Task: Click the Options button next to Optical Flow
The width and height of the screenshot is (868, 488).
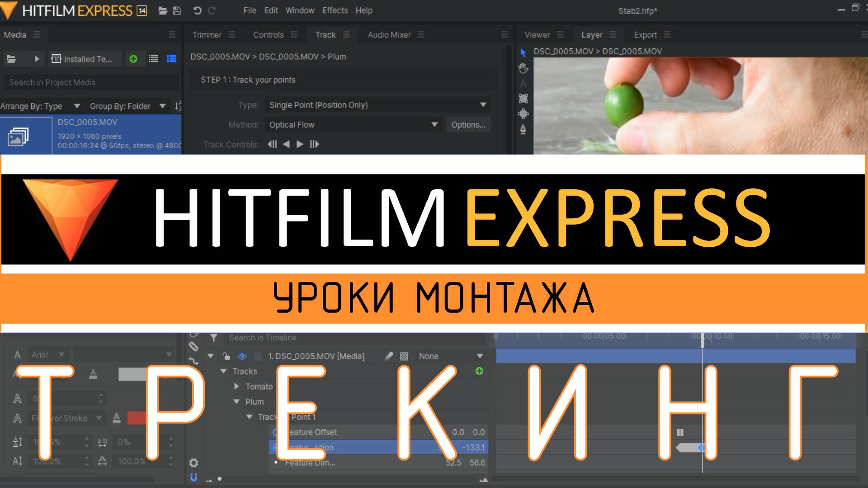Action: [x=468, y=125]
